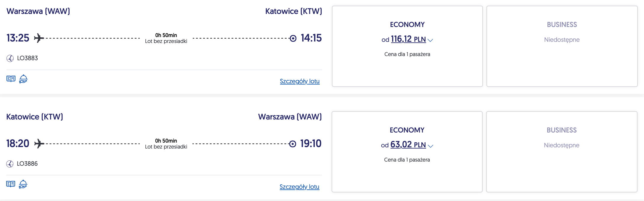
Task: Click airplane departure icon next to 13:25
Action: (x=39, y=38)
